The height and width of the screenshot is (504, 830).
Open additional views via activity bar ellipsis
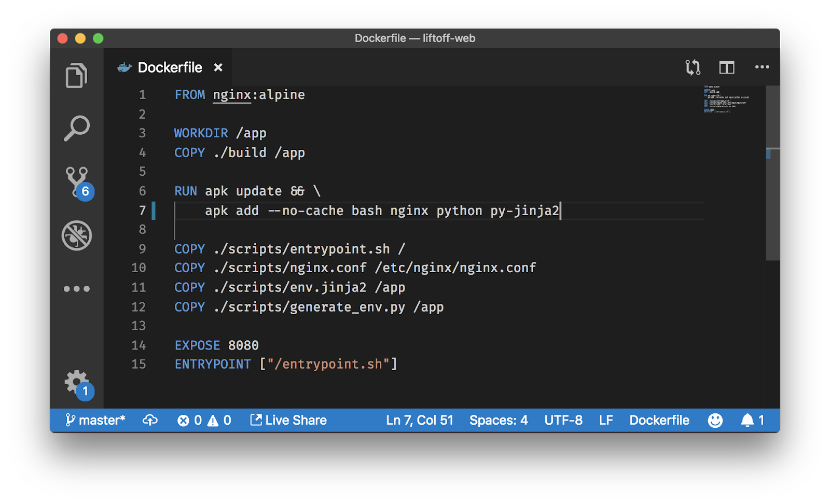click(77, 289)
